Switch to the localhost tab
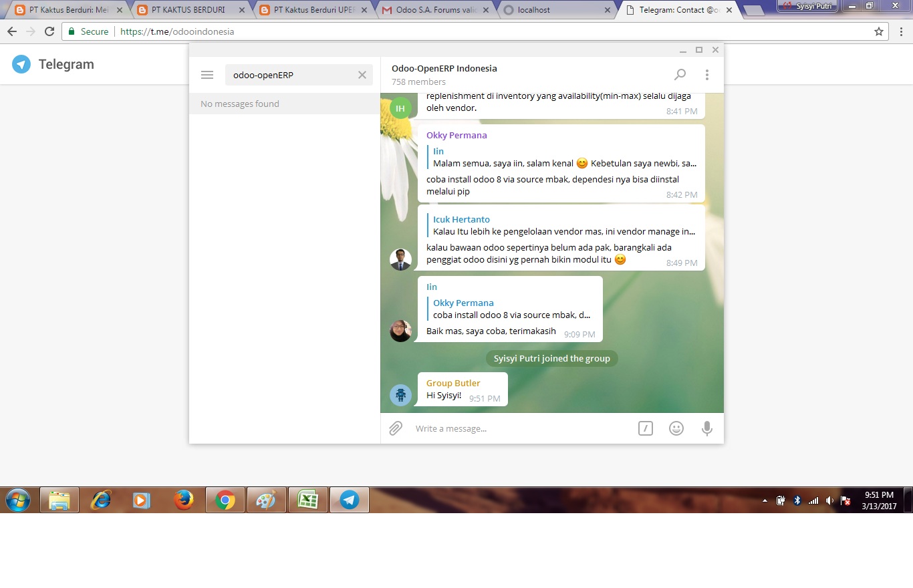Screen dimensions: 913x588 click(555, 10)
